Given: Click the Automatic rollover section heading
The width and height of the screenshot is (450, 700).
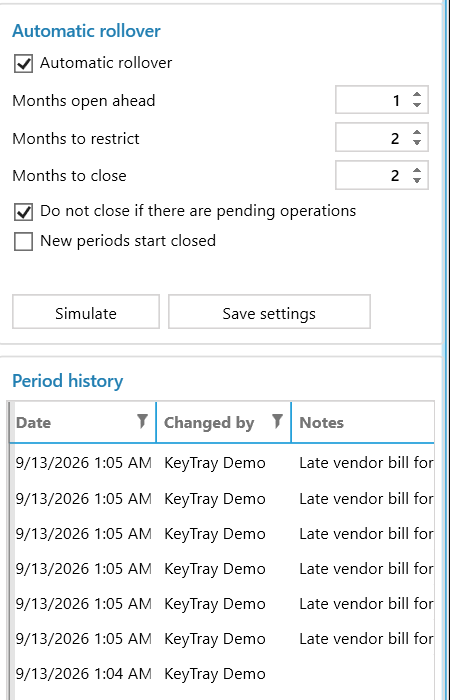Looking at the screenshot, I should click(x=86, y=31).
